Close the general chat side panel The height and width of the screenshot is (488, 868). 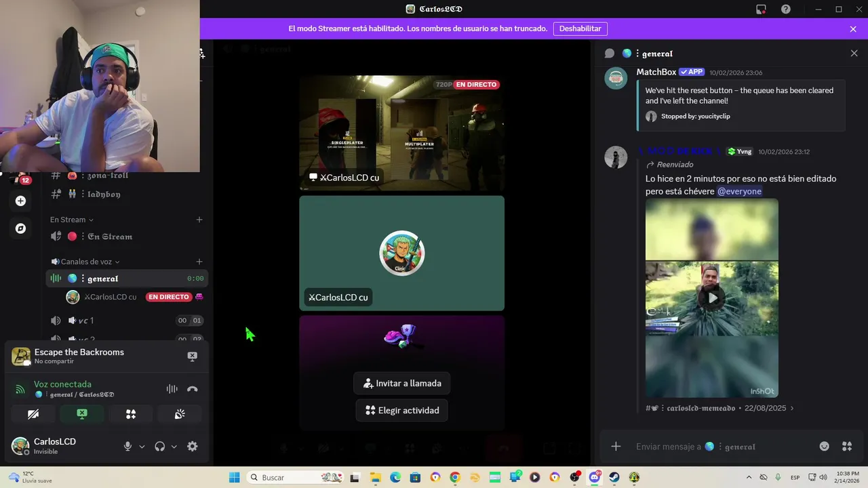pos(854,54)
